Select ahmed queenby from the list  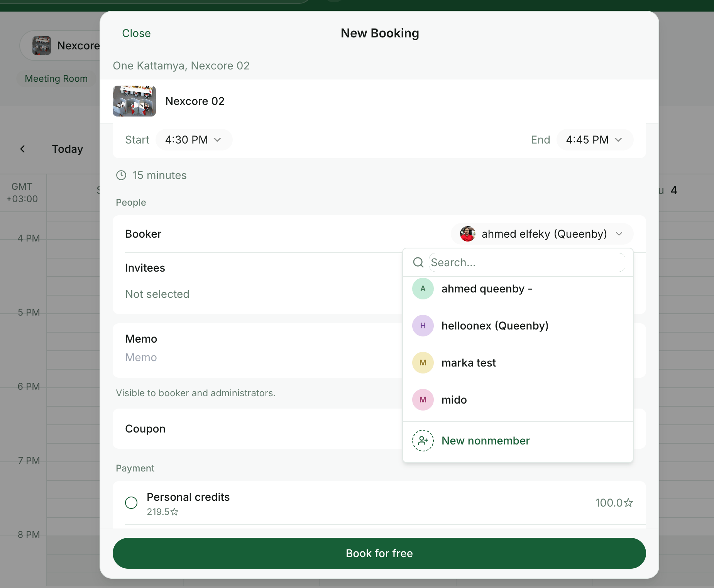518,289
